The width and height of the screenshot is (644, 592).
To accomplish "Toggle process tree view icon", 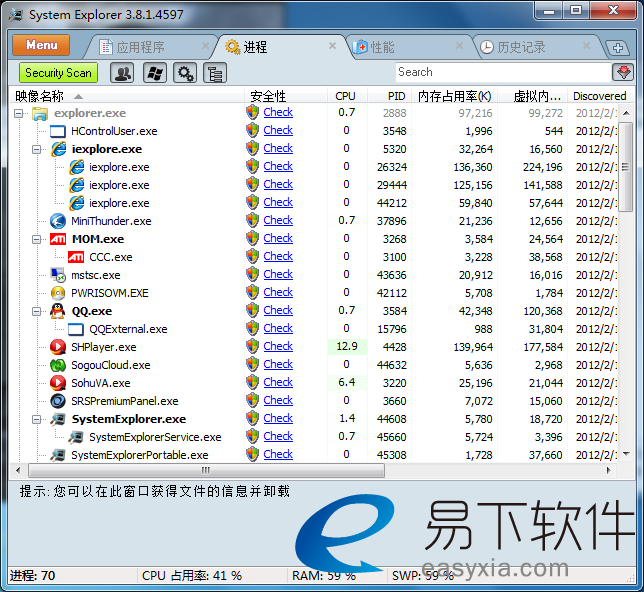I will point(215,73).
